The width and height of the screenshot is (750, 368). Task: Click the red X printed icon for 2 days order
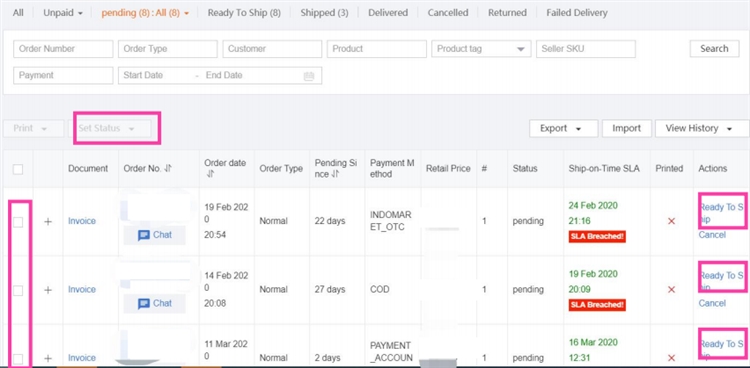tap(671, 358)
